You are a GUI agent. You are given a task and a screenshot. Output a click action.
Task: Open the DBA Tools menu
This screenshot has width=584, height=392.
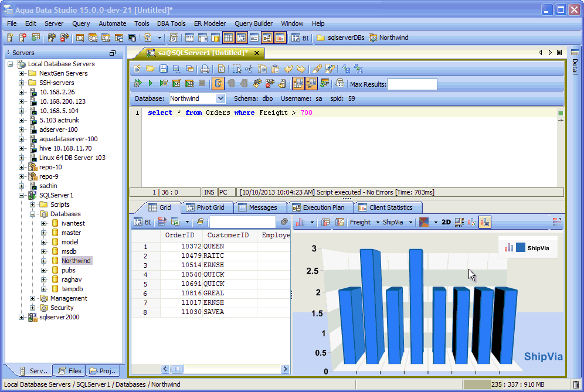pos(171,23)
